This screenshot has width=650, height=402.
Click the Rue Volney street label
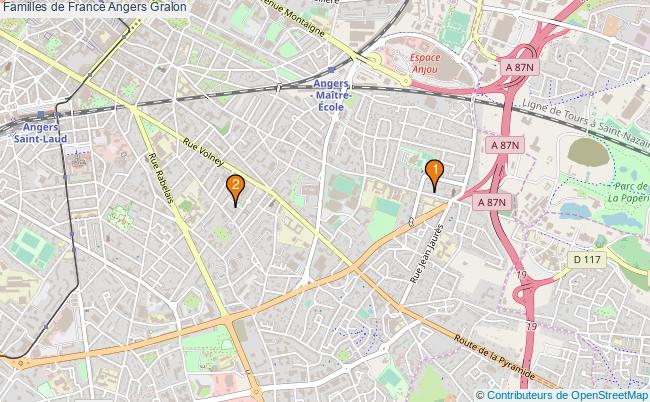[204, 152]
